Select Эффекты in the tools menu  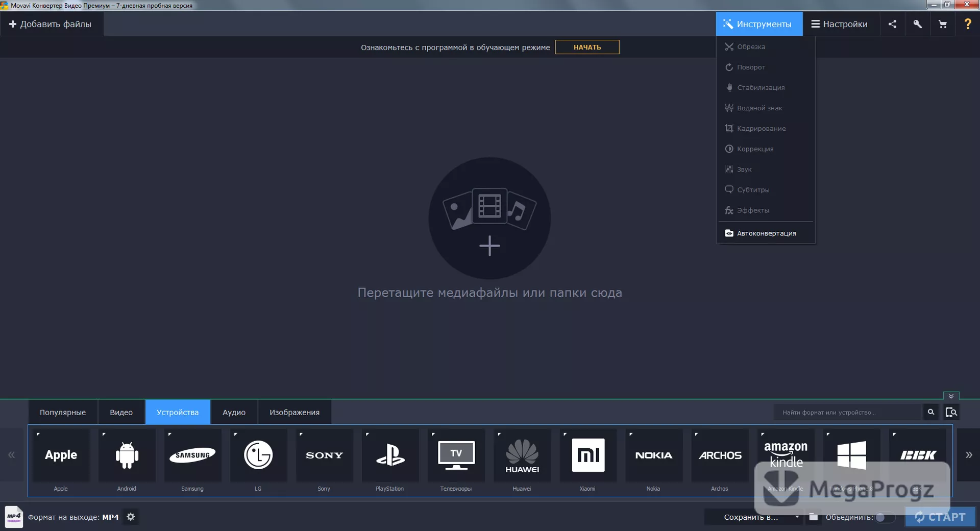[766, 210]
